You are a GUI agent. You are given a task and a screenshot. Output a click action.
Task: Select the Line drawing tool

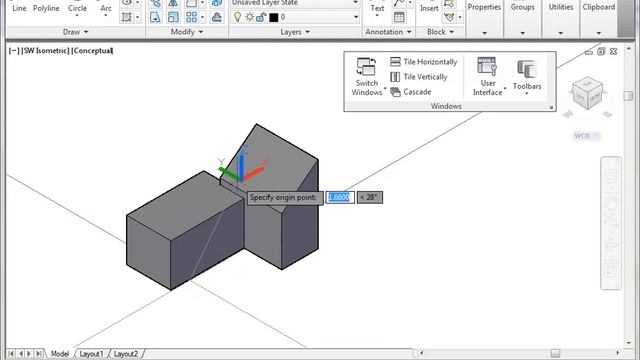[19, 8]
